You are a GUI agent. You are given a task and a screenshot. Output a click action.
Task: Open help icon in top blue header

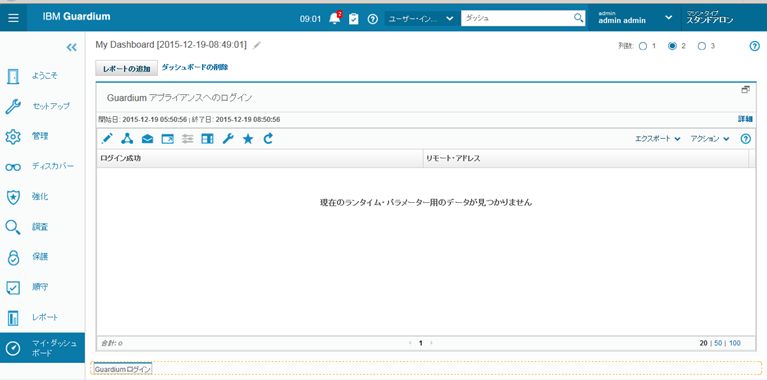(x=373, y=19)
